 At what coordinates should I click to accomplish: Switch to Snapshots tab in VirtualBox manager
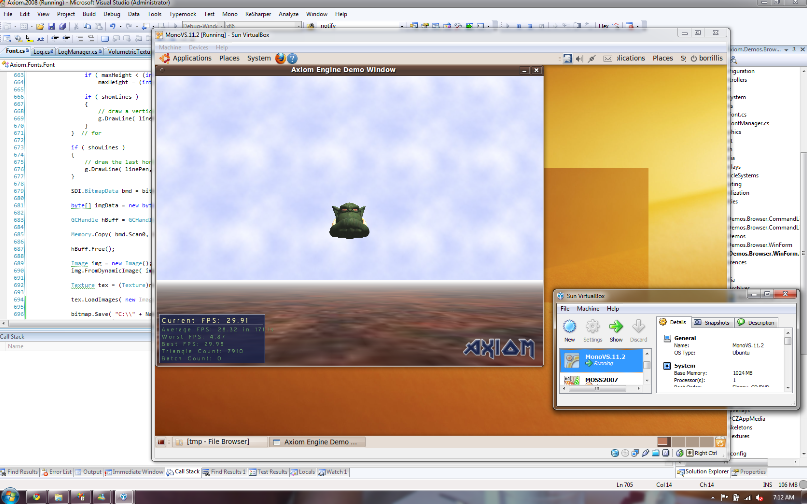pos(712,322)
